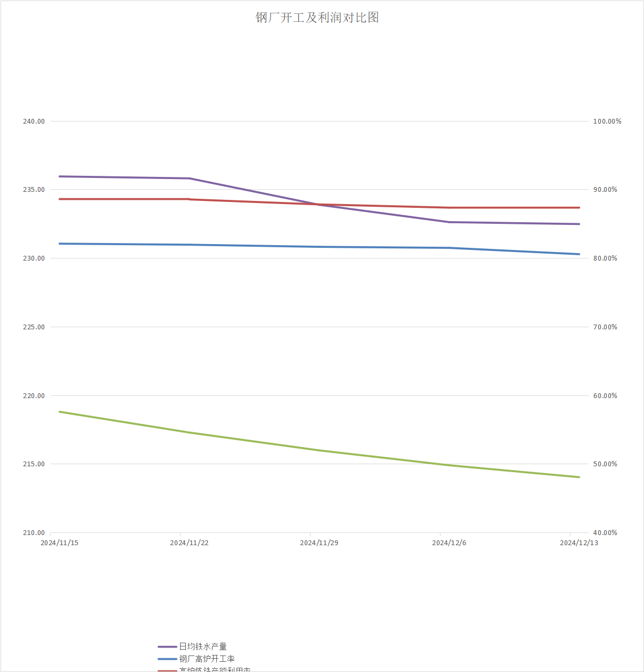Image resolution: width=644 pixels, height=672 pixels.
Task: Click the 70.00% right axis label
Action: tap(605, 327)
